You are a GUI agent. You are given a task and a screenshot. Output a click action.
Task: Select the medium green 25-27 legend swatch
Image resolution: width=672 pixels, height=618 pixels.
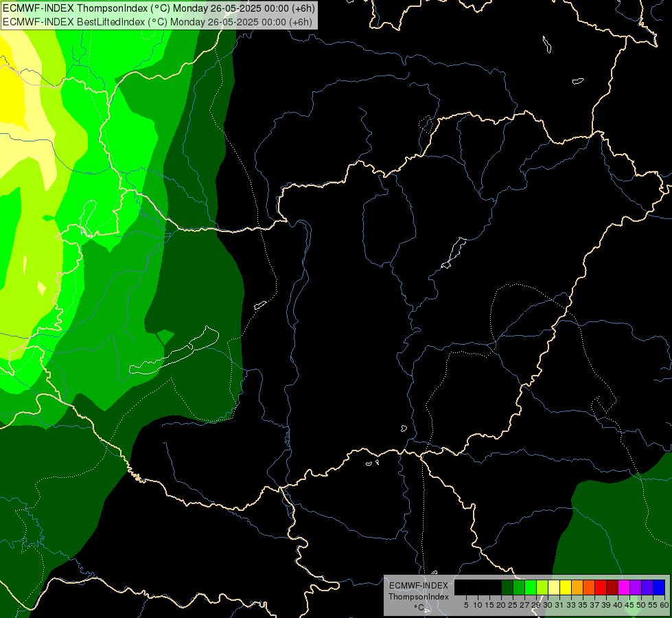(519, 587)
